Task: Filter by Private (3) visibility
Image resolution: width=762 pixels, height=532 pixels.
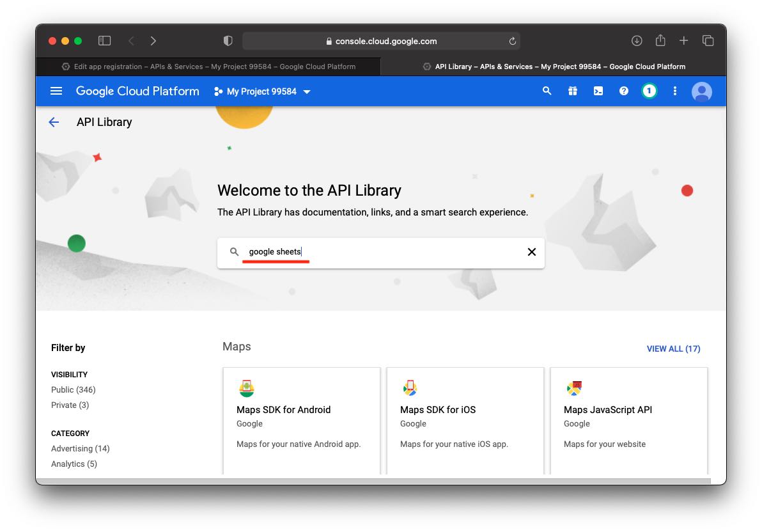Action: pos(70,405)
